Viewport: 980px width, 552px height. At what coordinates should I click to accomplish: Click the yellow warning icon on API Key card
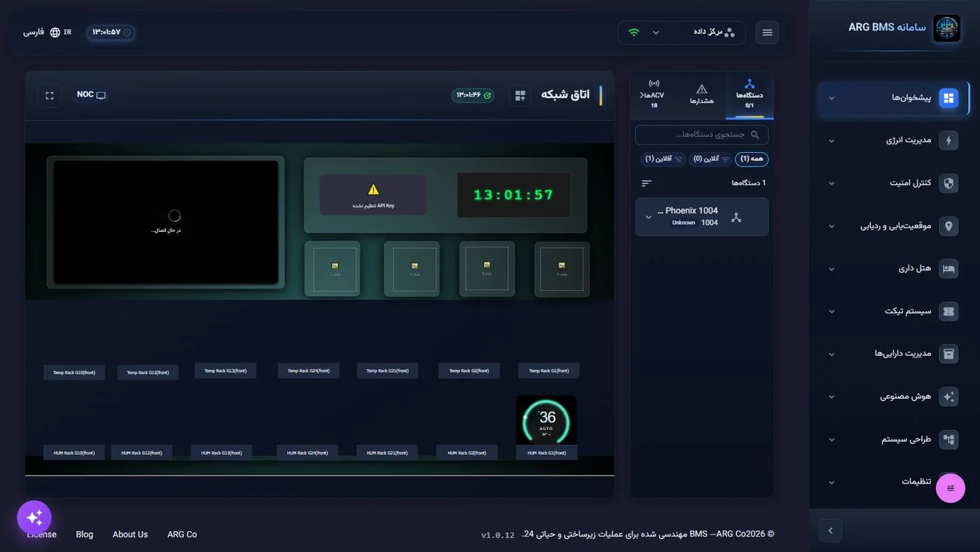(x=373, y=189)
